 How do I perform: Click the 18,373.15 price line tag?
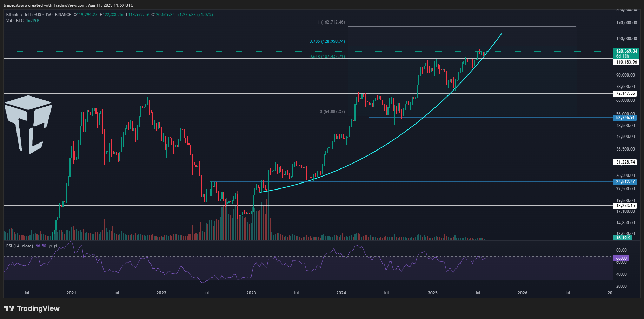pyautogui.click(x=625, y=206)
